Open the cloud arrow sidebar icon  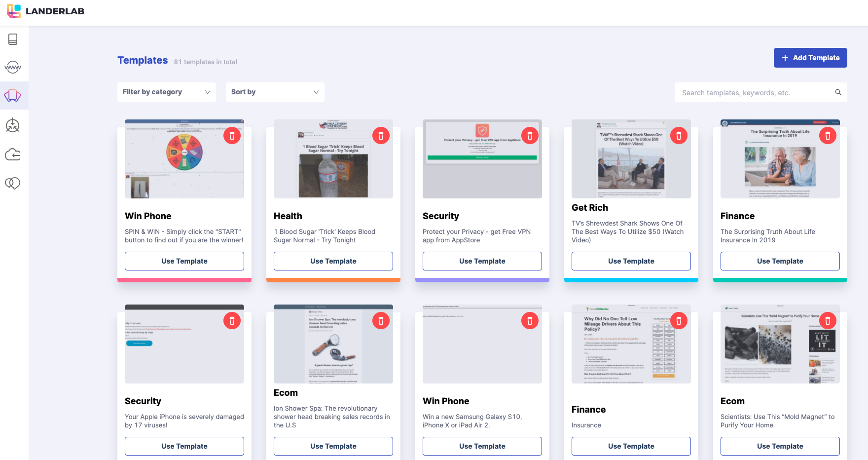coord(13,154)
